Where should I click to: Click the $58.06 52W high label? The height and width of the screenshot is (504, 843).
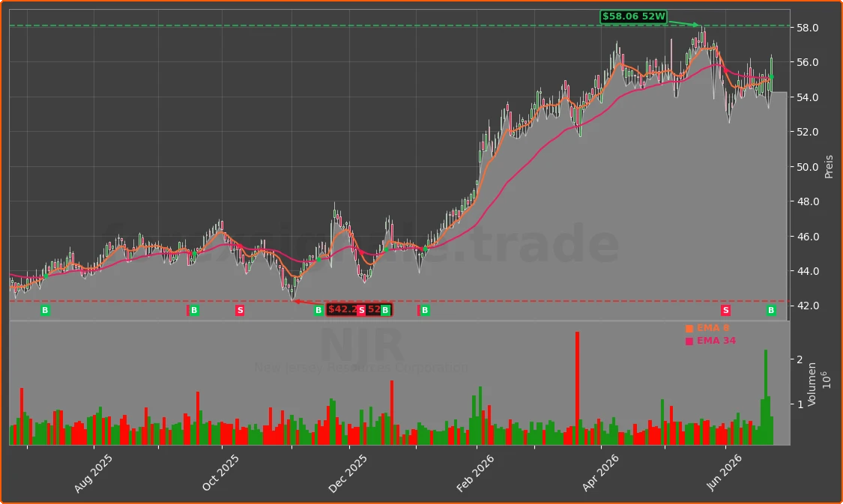click(x=633, y=16)
